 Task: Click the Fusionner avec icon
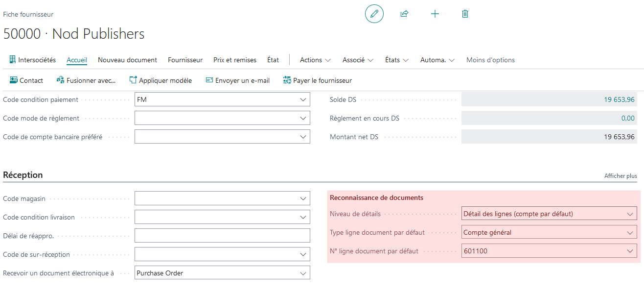pyautogui.click(x=61, y=80)
